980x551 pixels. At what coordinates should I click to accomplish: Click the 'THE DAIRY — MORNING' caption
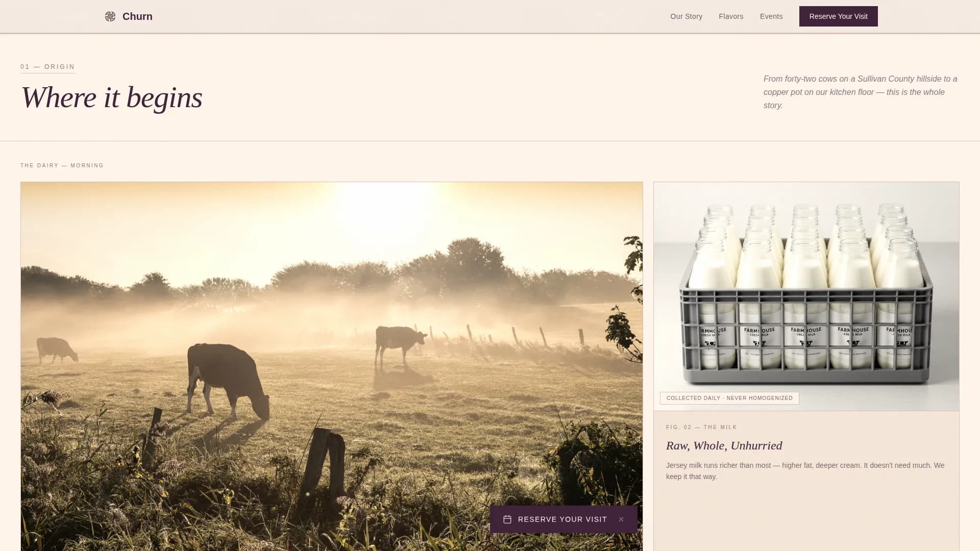coord(62,165)
